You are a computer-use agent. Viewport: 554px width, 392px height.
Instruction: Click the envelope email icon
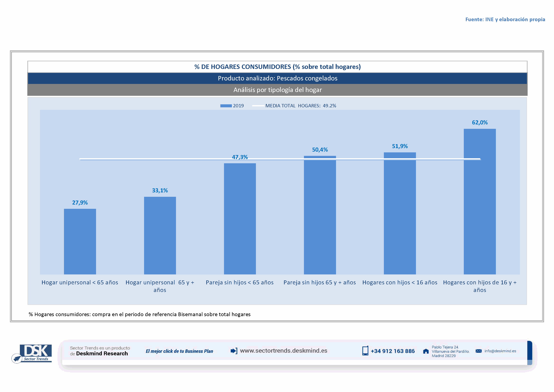[478, 351]
